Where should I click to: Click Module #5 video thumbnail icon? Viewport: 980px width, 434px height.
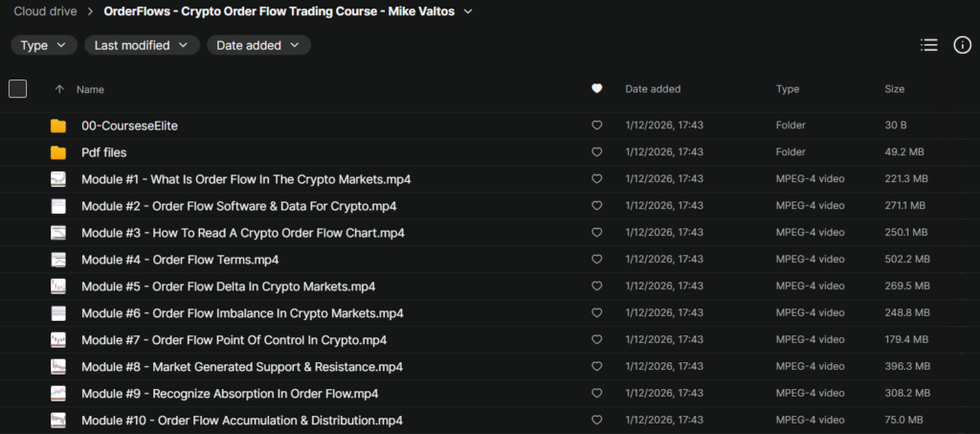[58, 286]
